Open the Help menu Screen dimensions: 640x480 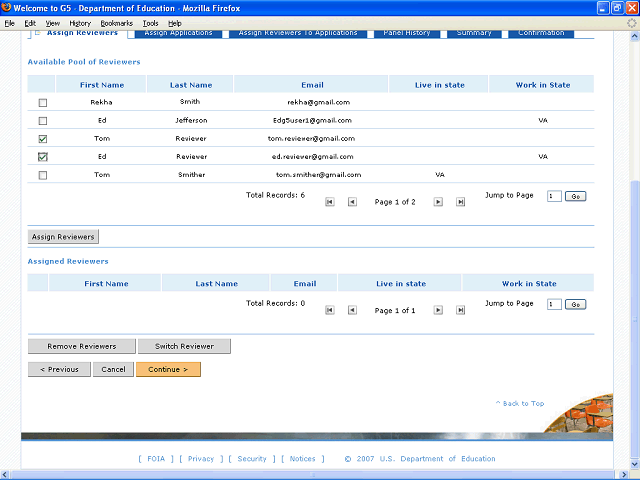tap(175, 23)
